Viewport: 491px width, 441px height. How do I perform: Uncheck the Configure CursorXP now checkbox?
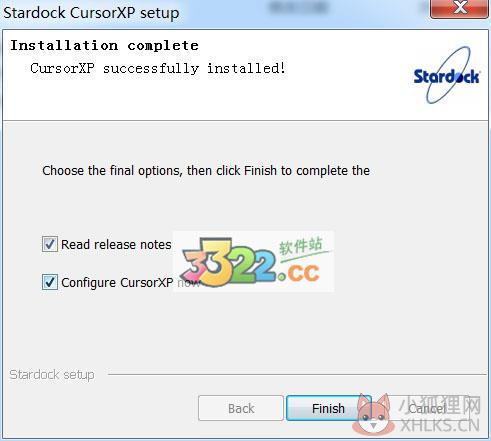(50, 282)
